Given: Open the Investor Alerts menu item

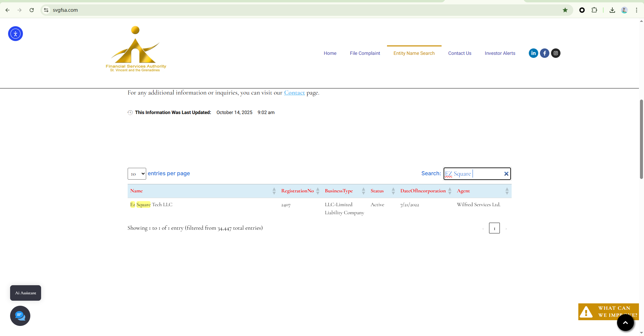Looking at the screenshot, I should (500, 53).
